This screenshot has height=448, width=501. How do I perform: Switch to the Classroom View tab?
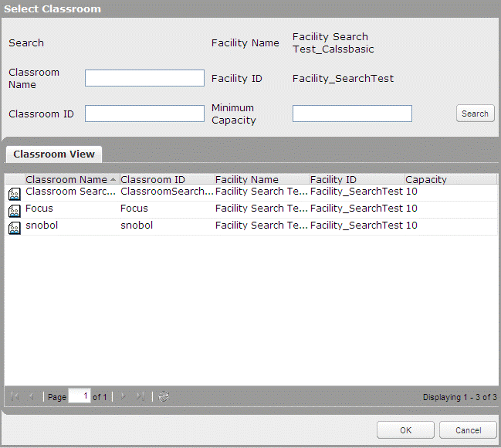[53, 154]
